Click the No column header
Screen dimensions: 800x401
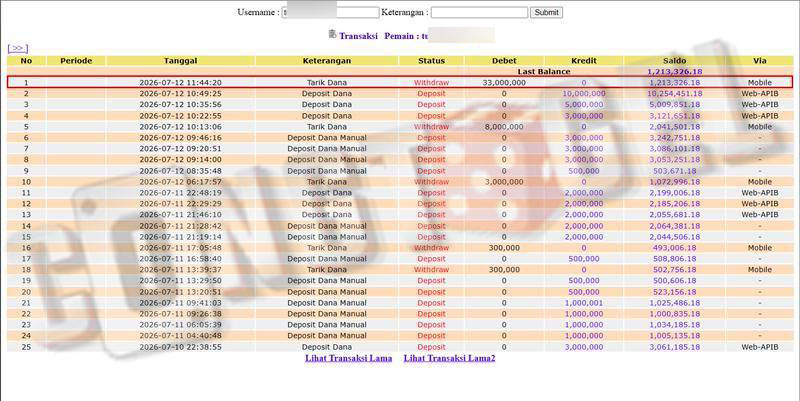coord(26,61)
